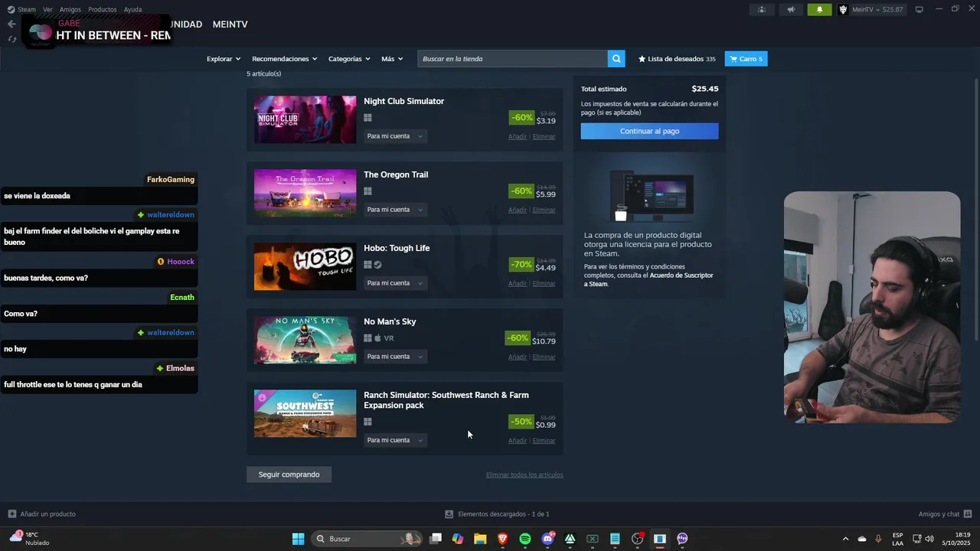980x551 pixels.
Task: Open the Amigos y chat icon
Action: (x=968, y=514)
